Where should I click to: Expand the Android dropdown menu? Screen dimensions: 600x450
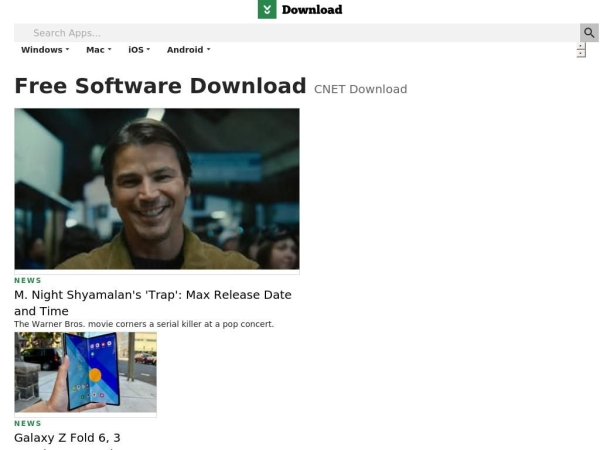[189, 50]
